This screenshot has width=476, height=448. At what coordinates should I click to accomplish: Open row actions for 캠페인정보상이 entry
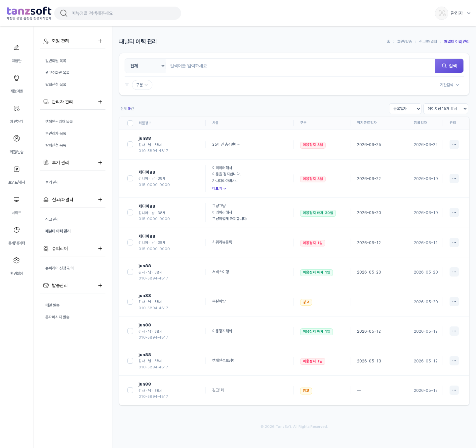(454, 361)
